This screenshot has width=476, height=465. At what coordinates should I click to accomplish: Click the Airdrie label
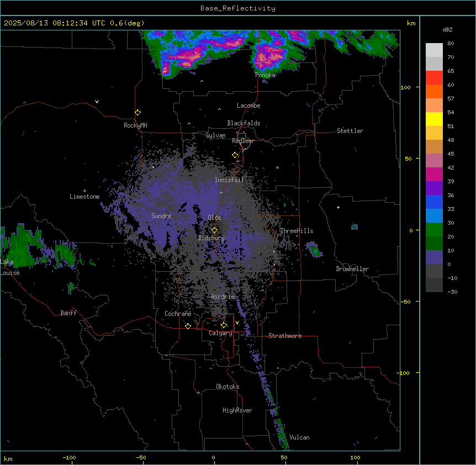[x=223, y=297]
